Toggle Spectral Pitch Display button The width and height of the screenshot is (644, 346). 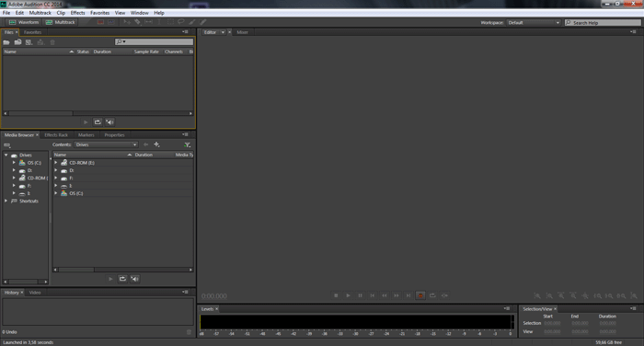pyautogui.click(x=111, y=22)
